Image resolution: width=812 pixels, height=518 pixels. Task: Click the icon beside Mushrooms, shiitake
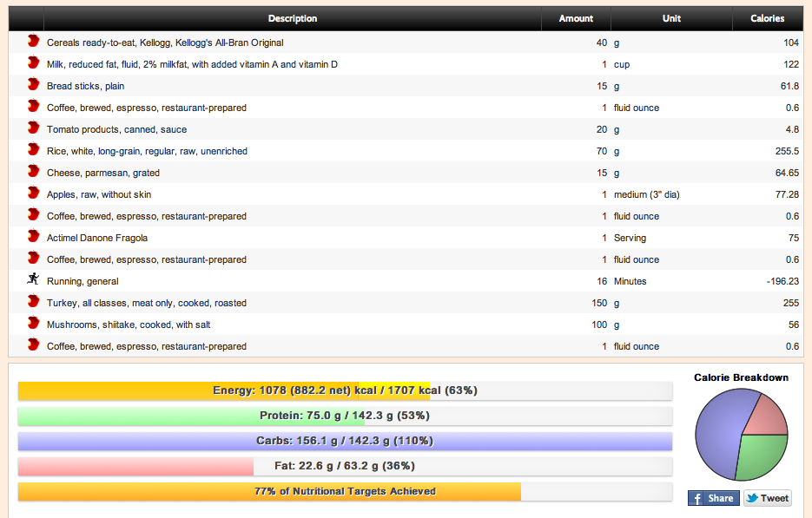pyautogui.click(x=33, y=324)
